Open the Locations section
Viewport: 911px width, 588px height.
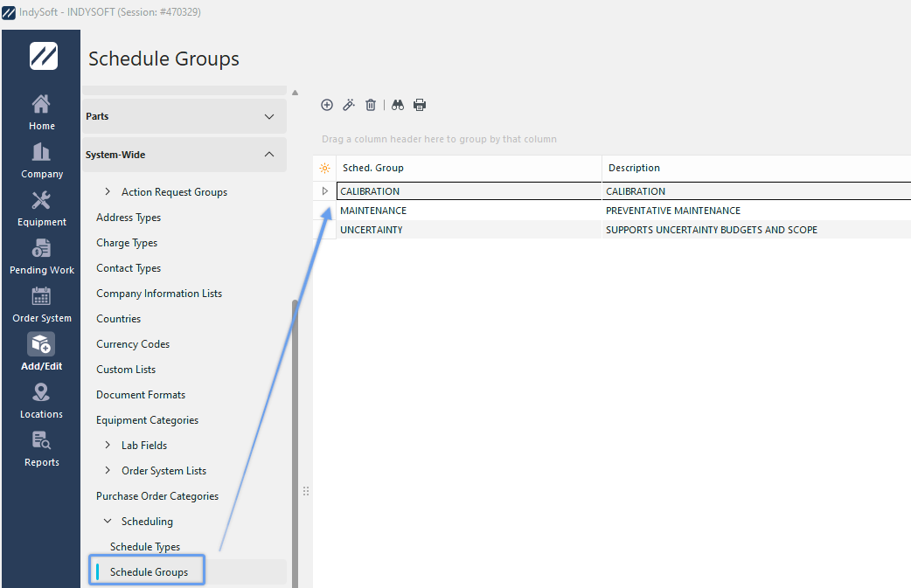click(x=41, y=401)
